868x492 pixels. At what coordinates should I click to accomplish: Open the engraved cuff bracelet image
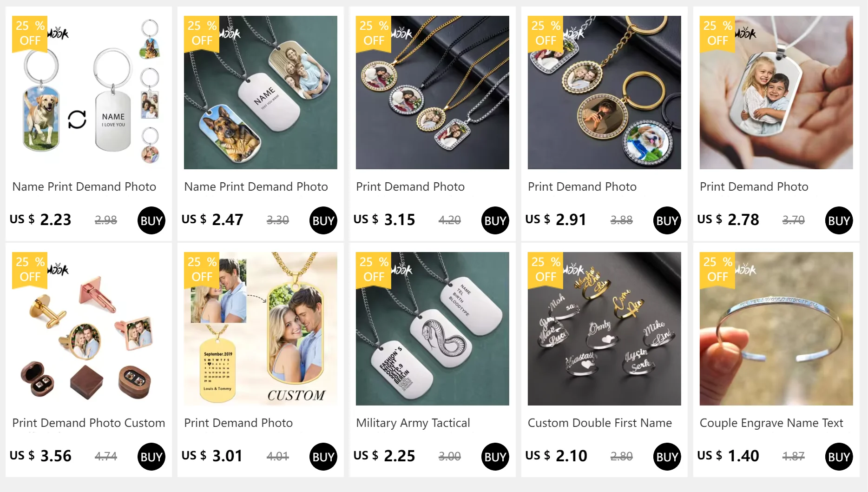(776, 329)
